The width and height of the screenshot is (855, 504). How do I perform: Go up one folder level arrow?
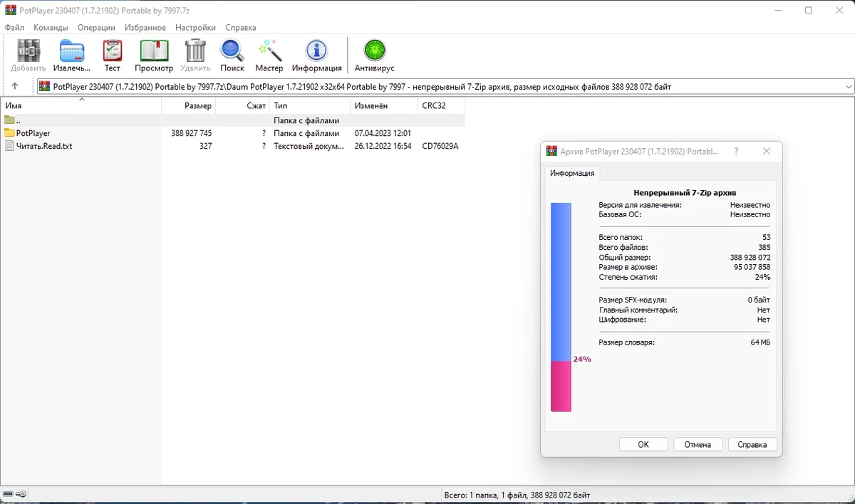(15, 87)
